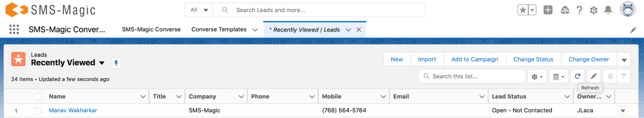Image resolution: width=644 pixels, height=118 pixels.
Task: Expand the Recently Viewed list view selector
Action: click(102, 63)
